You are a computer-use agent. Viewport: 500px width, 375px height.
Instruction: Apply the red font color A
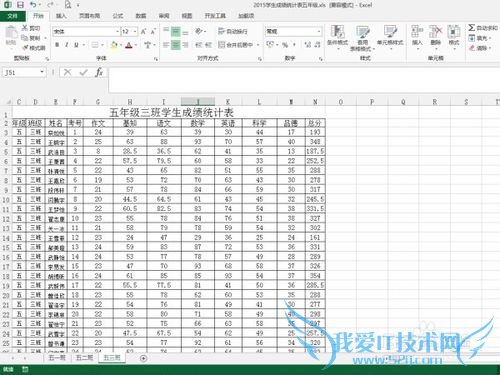coord(129,45)
